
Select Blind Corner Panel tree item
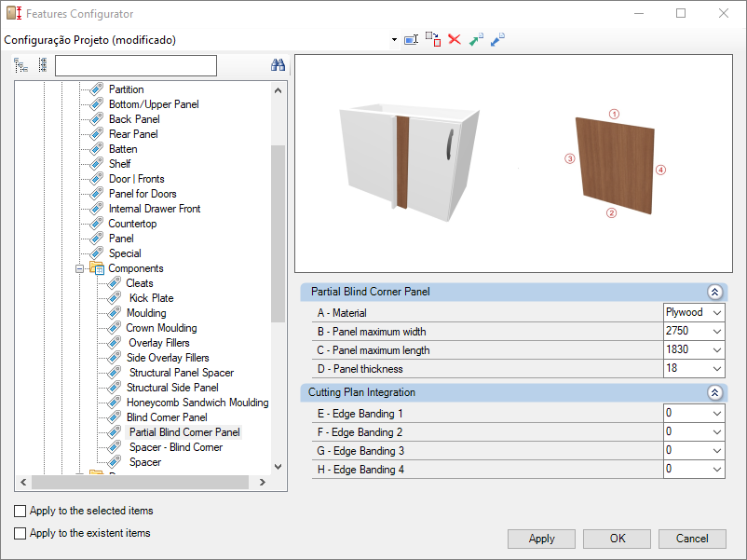167,417
